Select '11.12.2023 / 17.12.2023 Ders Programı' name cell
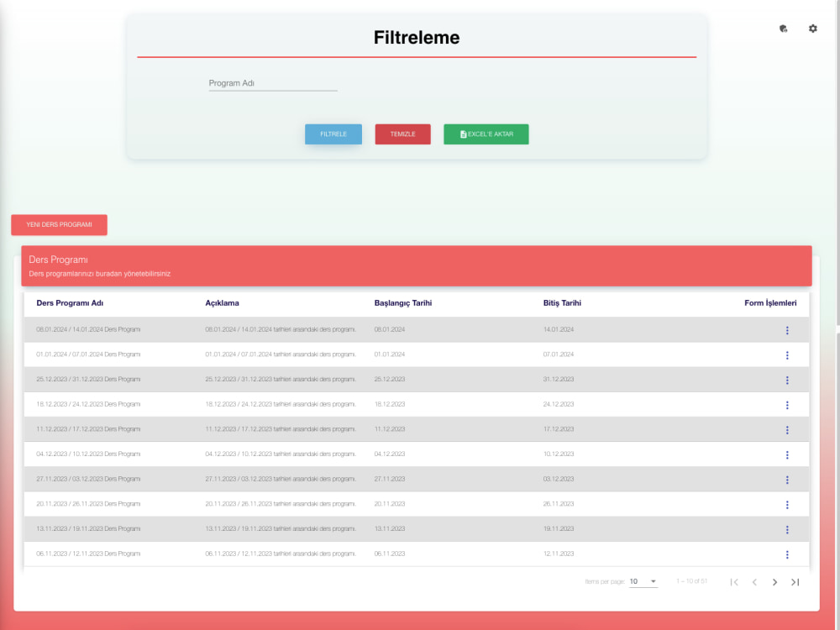840x630 pixels. 88,429
